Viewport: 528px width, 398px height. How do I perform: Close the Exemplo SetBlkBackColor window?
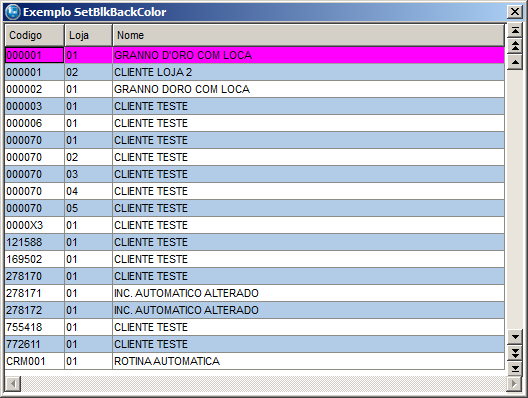(x=515, y=12)
